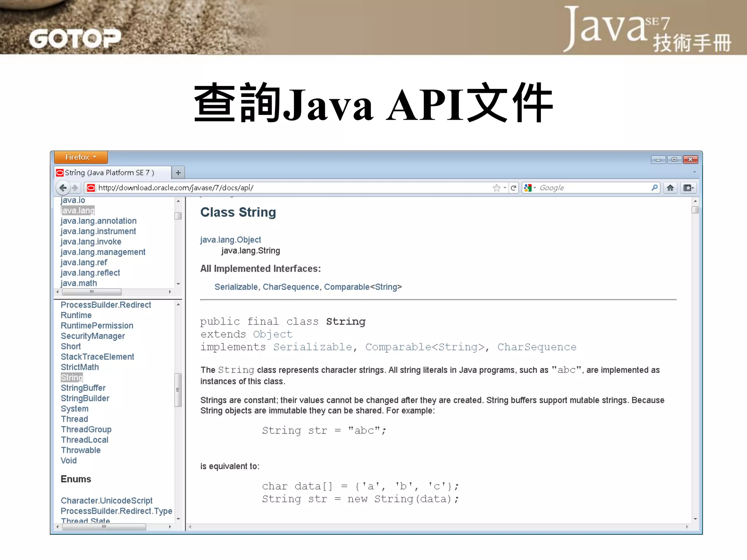Viewport: 747px width, 560px height.
Task: Follow the java.lang.Object superclass link
Action: [x=231, y=240]
